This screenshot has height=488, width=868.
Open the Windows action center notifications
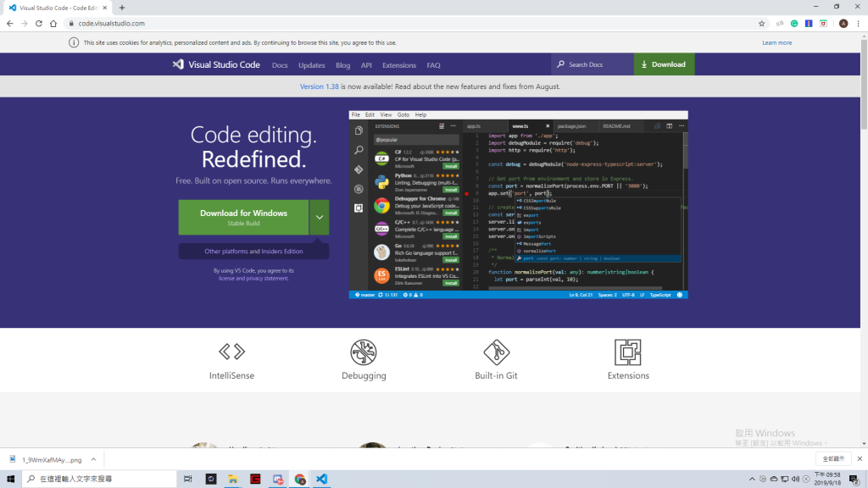854,480
